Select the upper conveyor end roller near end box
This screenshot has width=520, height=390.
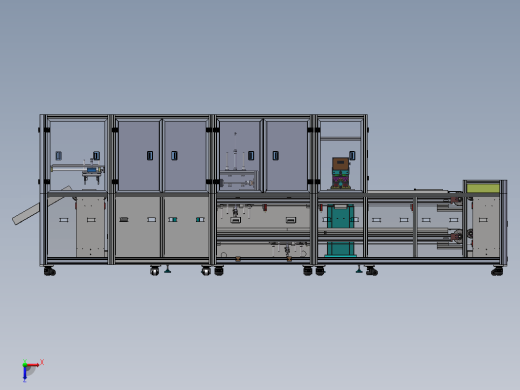(x=458, y=200)
